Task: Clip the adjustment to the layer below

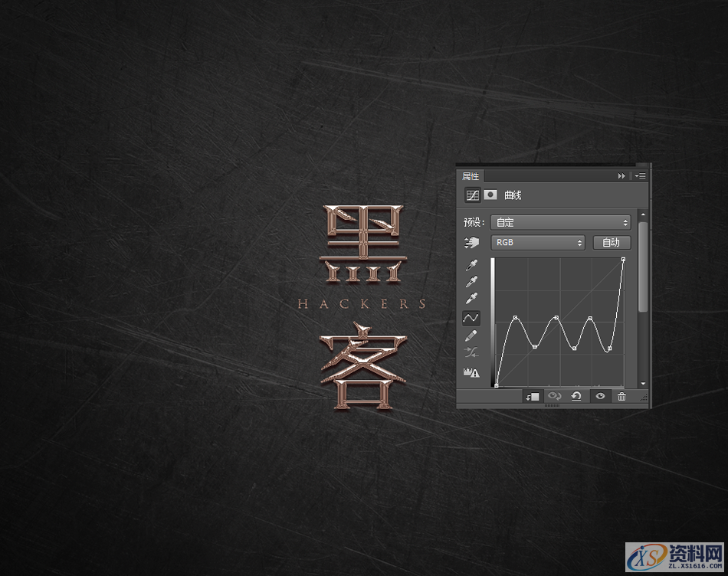Action: tap(532, 396)
